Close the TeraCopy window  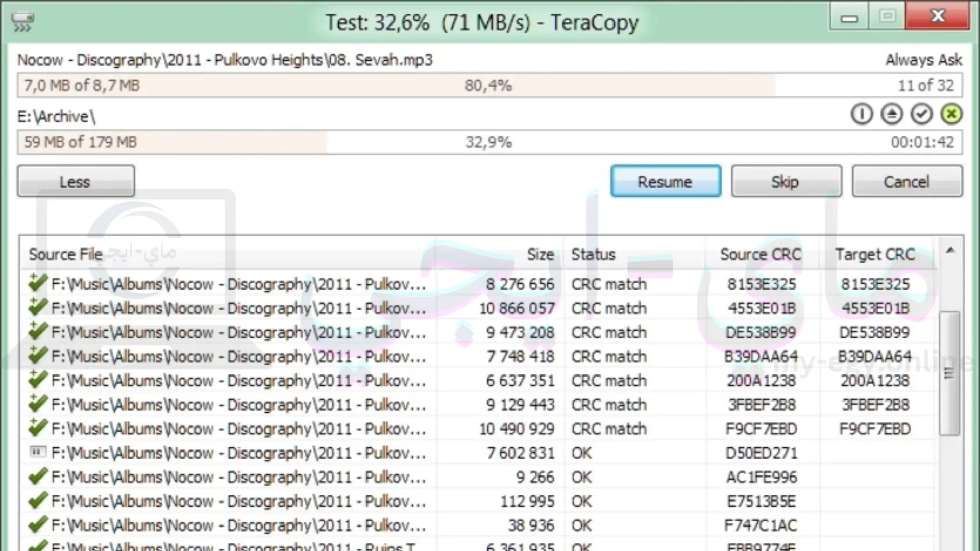[937, 16]
